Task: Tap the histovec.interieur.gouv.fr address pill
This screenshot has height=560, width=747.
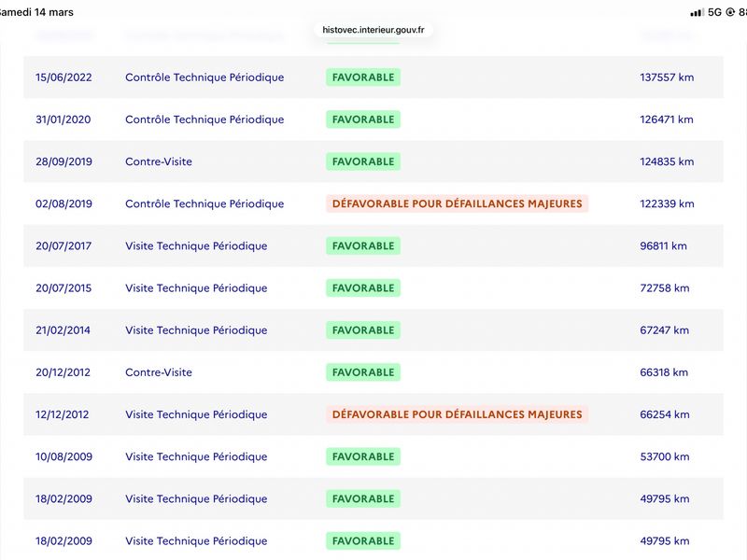Action: tap(373, 30)
